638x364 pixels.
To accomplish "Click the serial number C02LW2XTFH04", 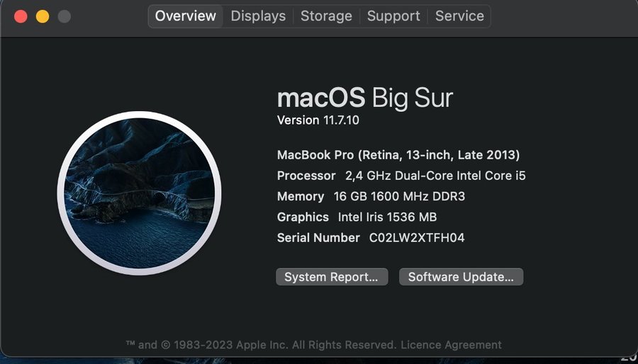I will click(416, 238).
